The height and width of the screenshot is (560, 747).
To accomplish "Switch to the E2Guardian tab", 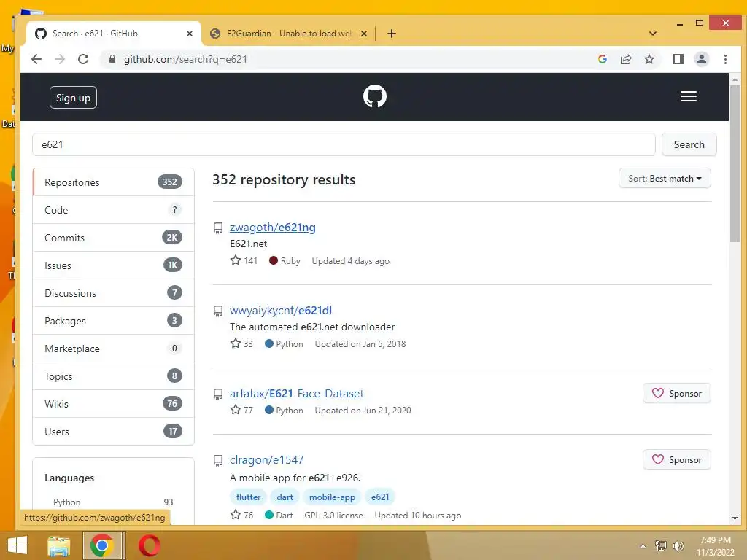I will (289, 34).
